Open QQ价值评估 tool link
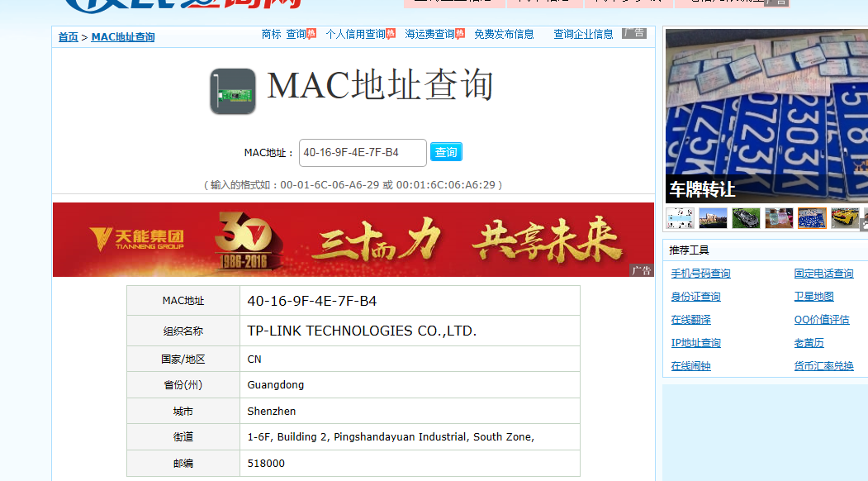The width and height of the screenshot is (868, 481). click(822, 321)
